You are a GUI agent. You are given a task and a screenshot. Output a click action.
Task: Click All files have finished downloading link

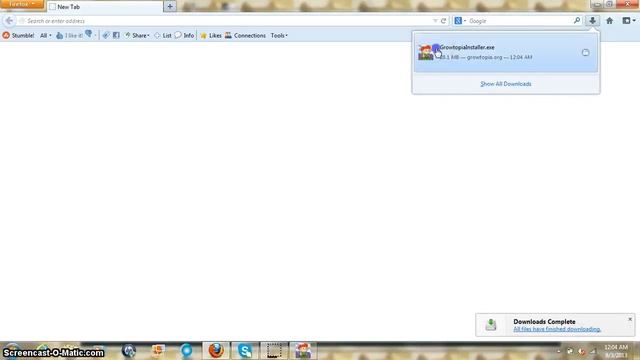557,329
